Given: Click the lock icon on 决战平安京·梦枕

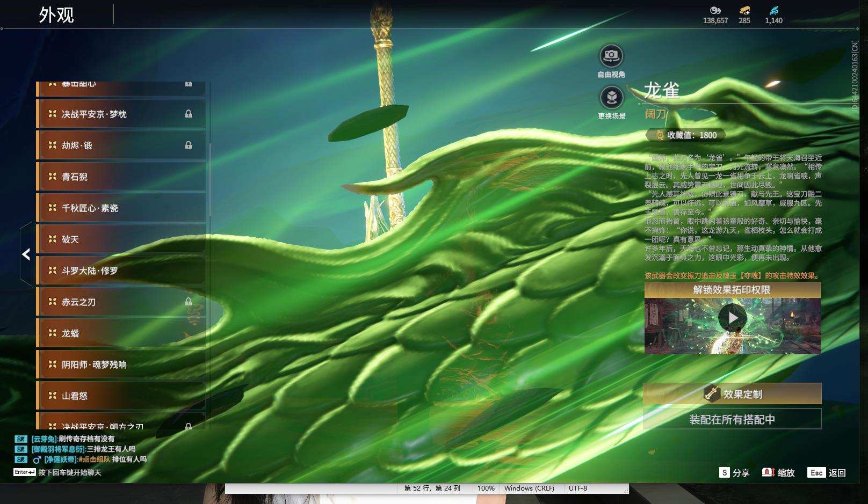Looking at the screenshot, I should pyautogui.click(x=189, y=114).
